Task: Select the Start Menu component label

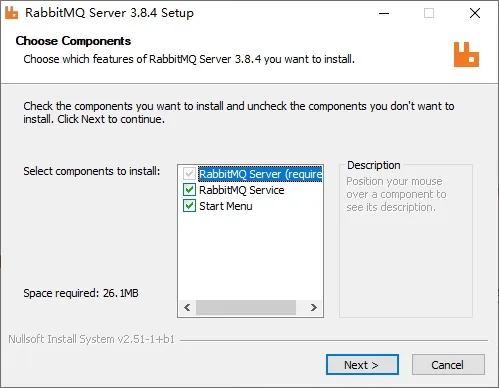Action: (x=226, y=206)
